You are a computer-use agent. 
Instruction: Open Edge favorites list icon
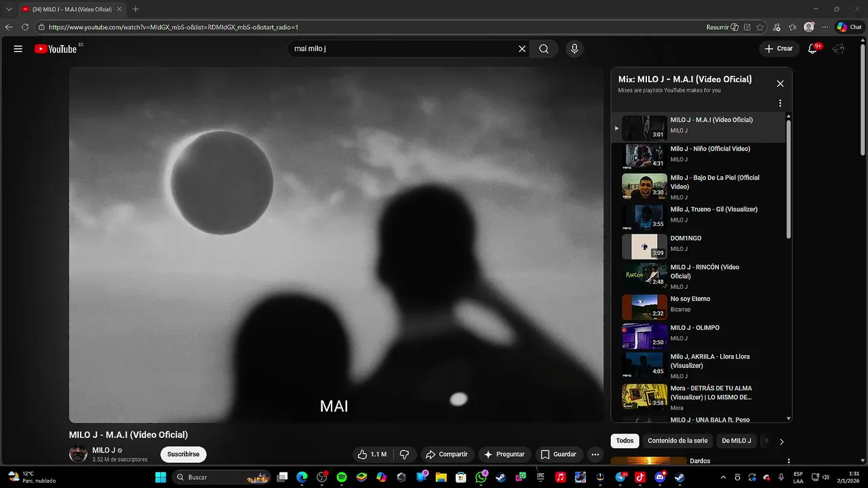point(793,27)
